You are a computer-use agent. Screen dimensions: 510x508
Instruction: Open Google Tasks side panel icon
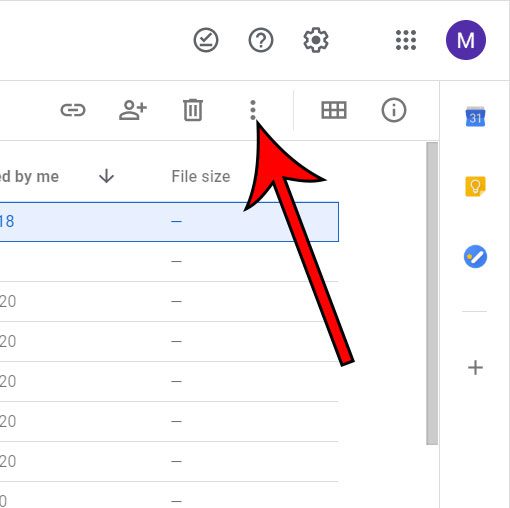pos(475,256)
